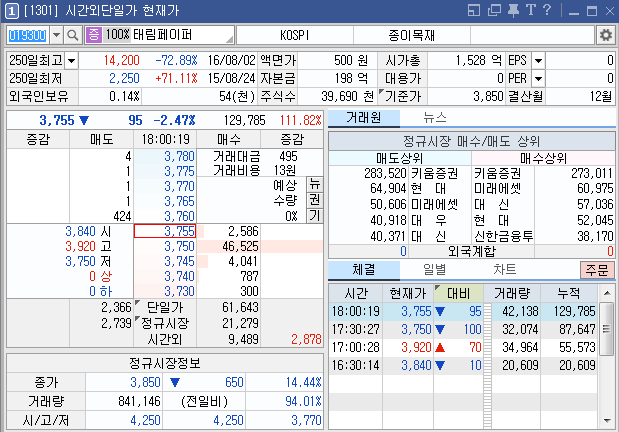Image resolution: width=619 pixels, height=432 pixels.
Task: Click the 매도상위 header
Action: (400, 158)
